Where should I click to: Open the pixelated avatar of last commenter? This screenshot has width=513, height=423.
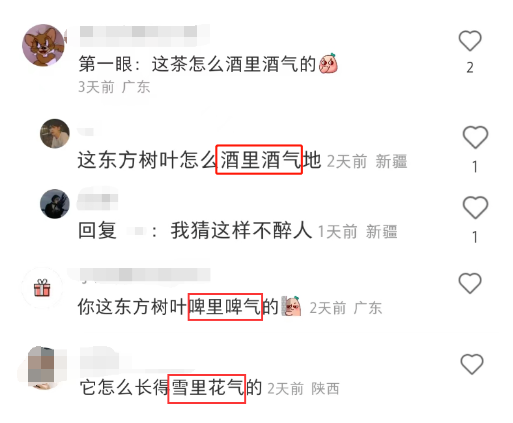click(42, 367)
